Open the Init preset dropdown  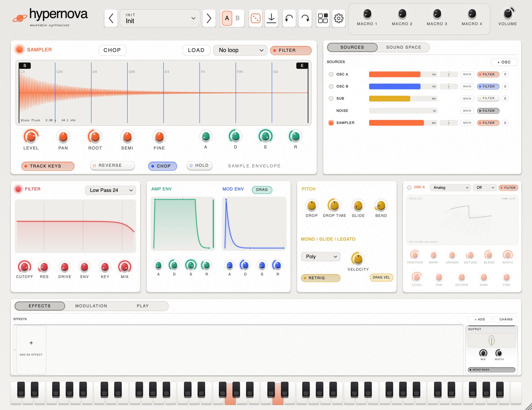click(160, 18)
